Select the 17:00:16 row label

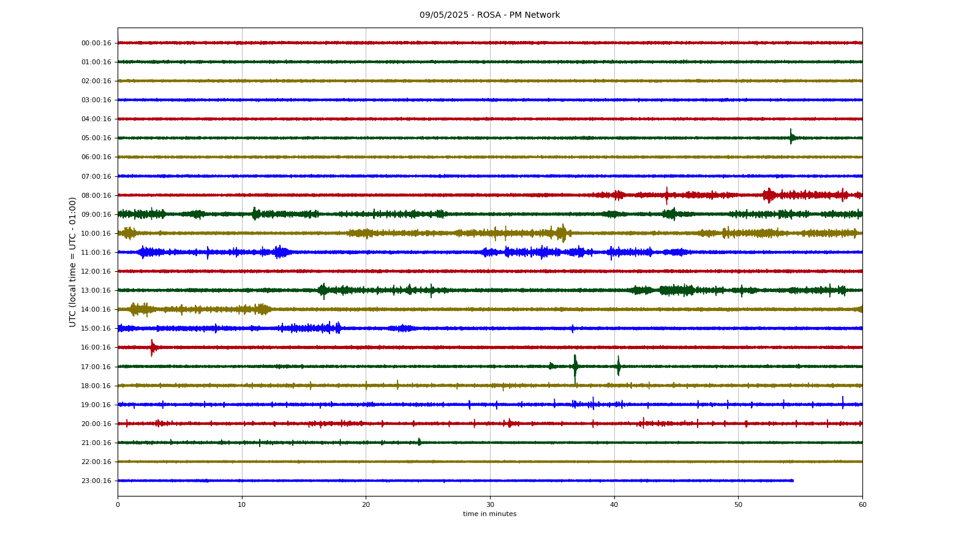tap(96, 367)
